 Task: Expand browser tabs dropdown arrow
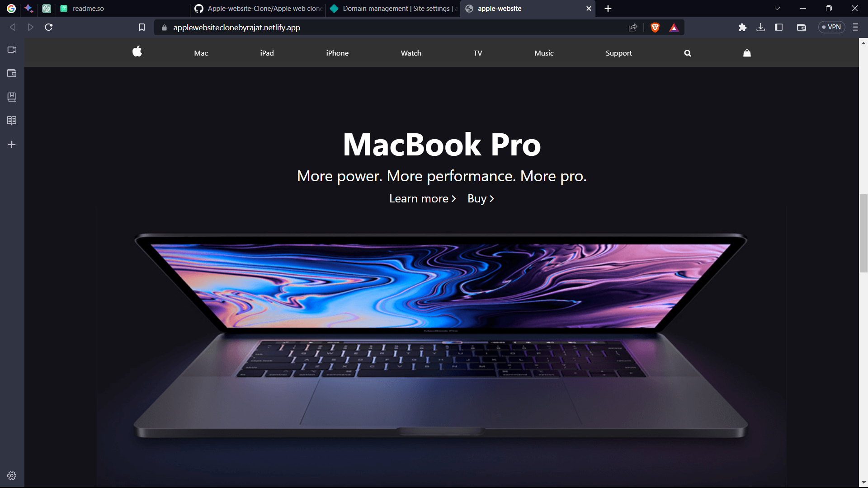(x=778, y=8)
